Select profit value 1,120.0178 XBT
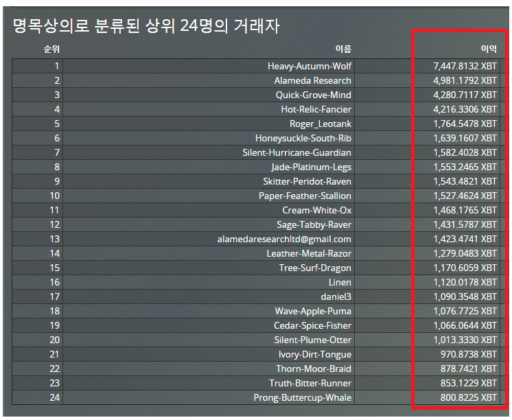Screen dimensions: 512x420 [465, 282]
